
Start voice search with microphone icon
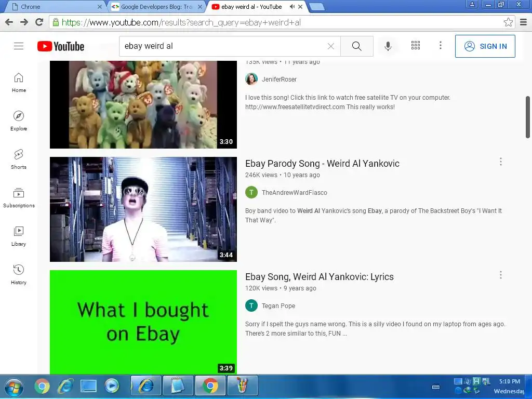tap(388, 46)
